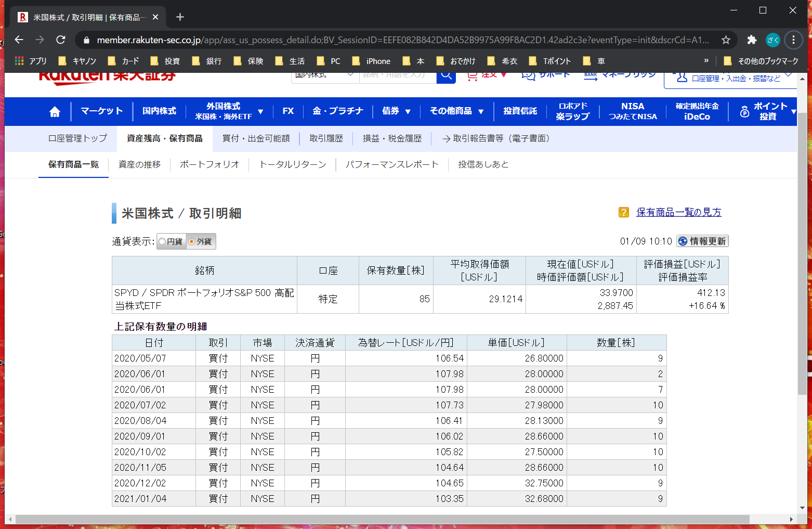
Task: Click the ざく profile avatar icon
Action: point(773,40)
